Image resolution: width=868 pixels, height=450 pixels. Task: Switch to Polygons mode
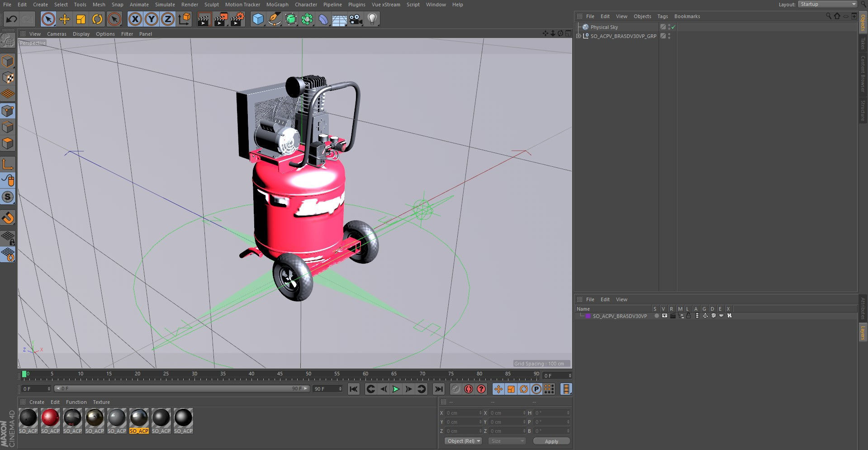(8, 144)
